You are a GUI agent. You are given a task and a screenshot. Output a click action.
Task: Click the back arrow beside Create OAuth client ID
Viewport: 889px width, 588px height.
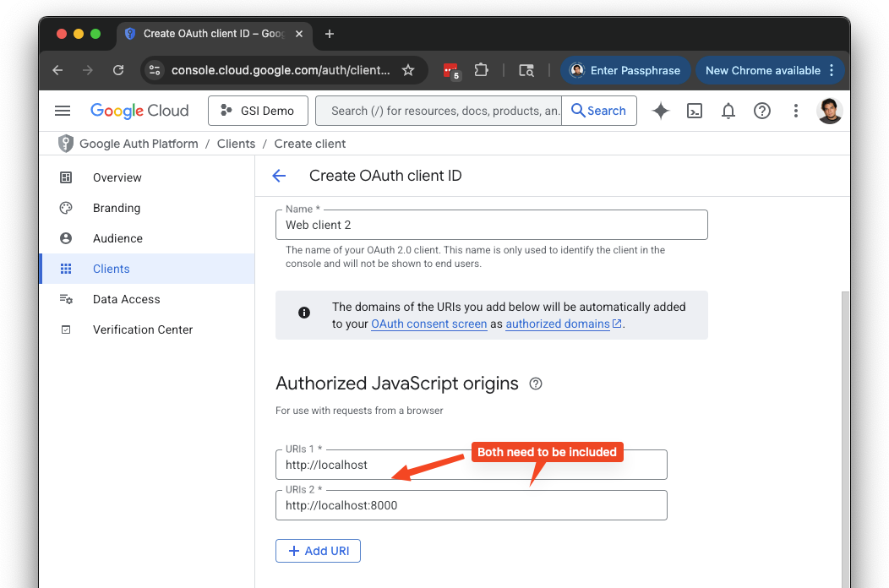[279, 176]
